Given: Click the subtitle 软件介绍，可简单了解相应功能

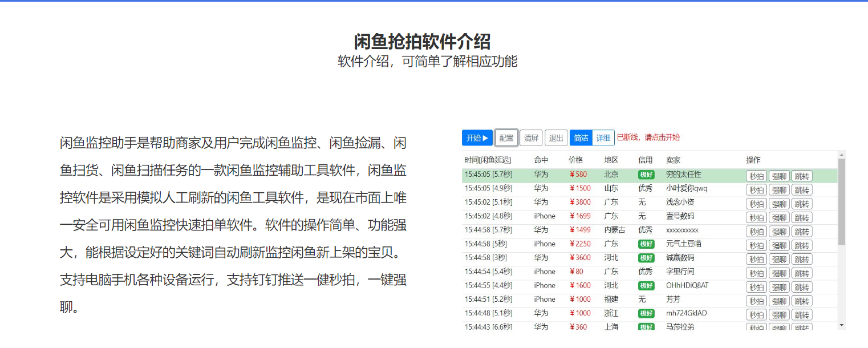Looking at the screenshot, I should coord(428,62).
